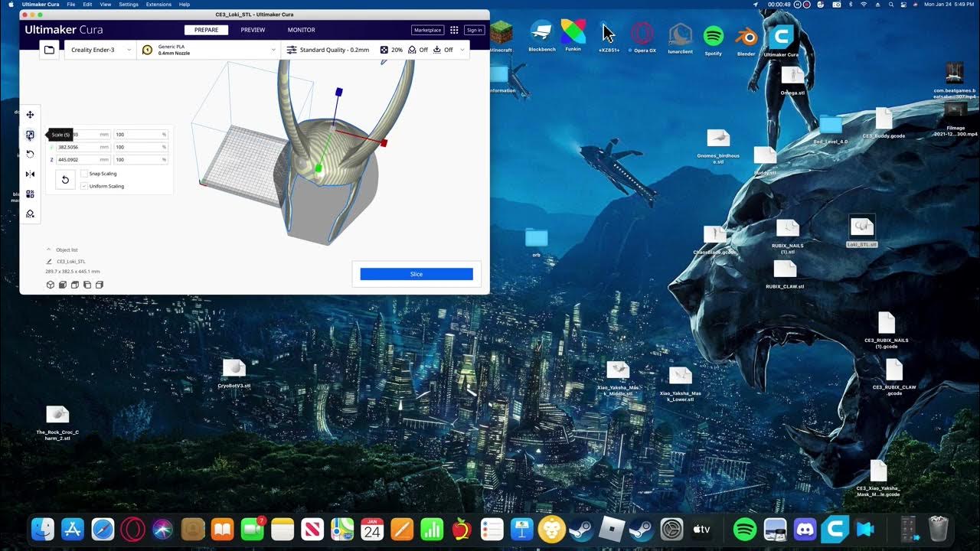
Task: Click the green Y-axis scale handle
Action: pyautogui.click(x=318, y=168)
